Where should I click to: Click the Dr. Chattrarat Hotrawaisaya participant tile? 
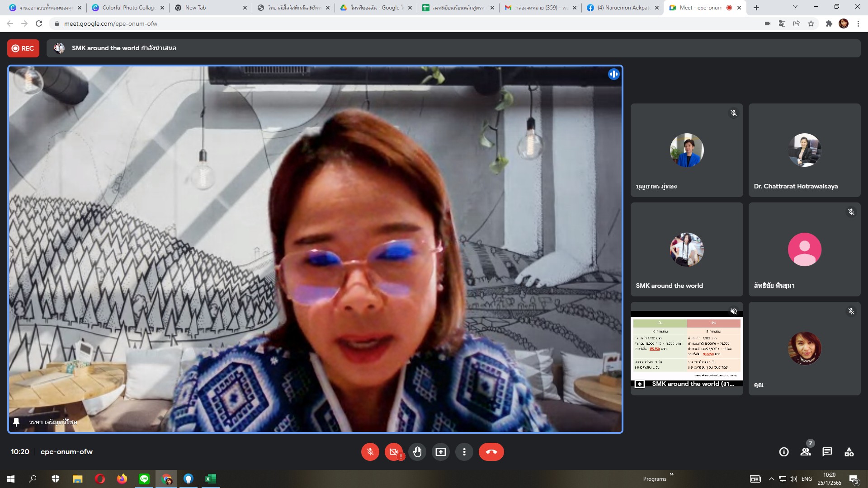(x=804, y=150)
